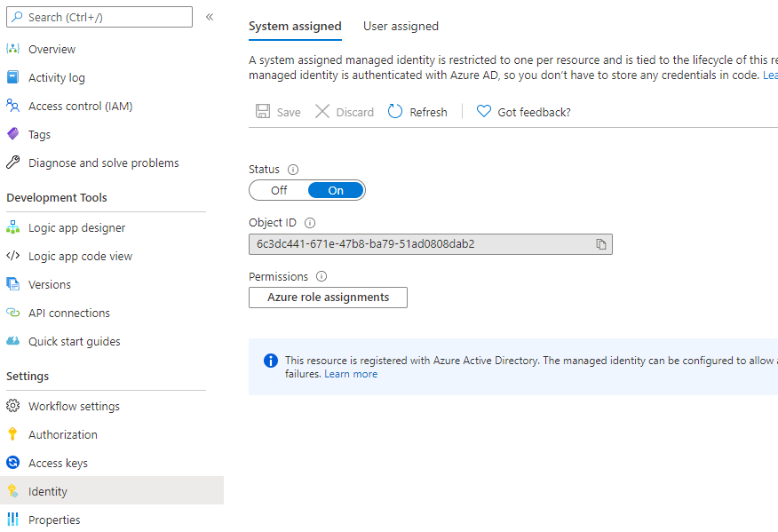This screenshot has width=778, height=532.
Task: Select the System assigned tab
Action: pyautogui.click(x=295, y=27)
